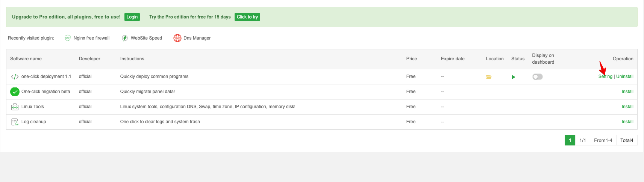Open one-click deployment folder location
The height and width of the screenshot is (182, 644).
(x=489, y=77)
